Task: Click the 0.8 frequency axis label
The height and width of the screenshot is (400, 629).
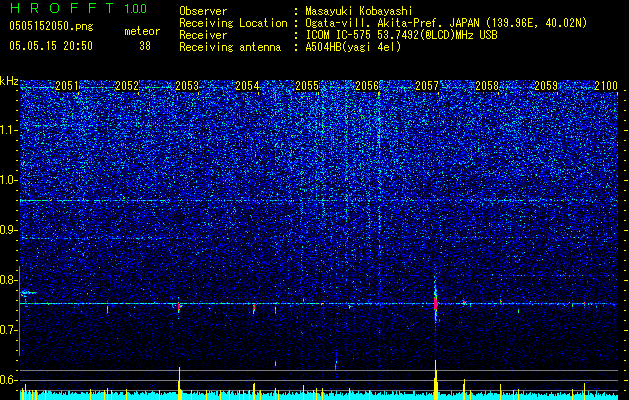Action: (9, 280)
